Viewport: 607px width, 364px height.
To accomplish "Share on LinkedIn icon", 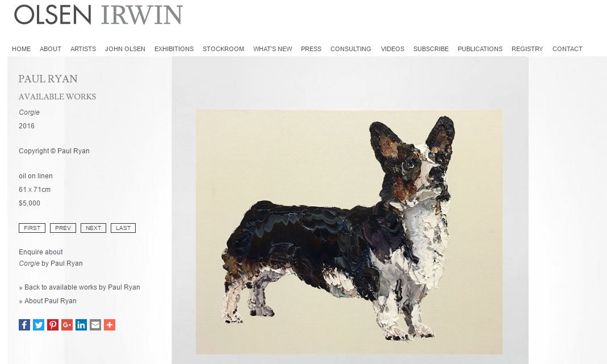I will (81, 325).
